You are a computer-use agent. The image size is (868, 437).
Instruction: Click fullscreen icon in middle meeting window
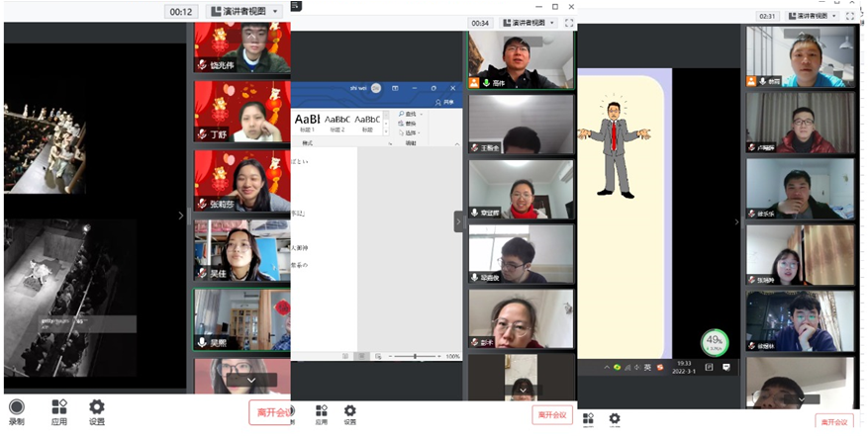(x=568, y=23)
